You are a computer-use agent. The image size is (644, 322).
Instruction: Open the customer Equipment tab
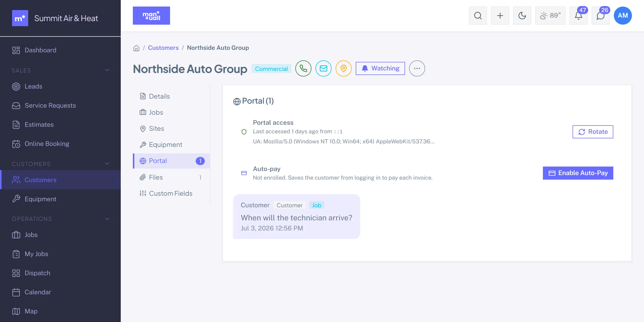tap(171, 145)
